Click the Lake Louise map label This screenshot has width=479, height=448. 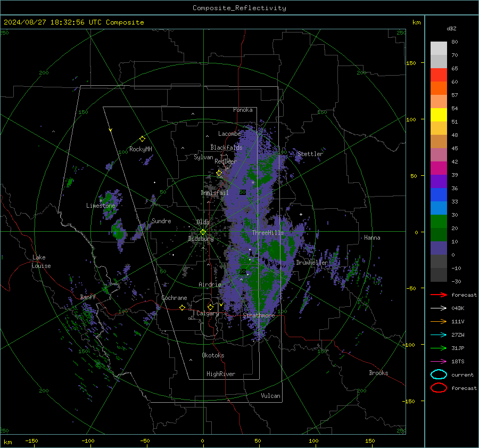pyautogui.click(x=41, y=262)
